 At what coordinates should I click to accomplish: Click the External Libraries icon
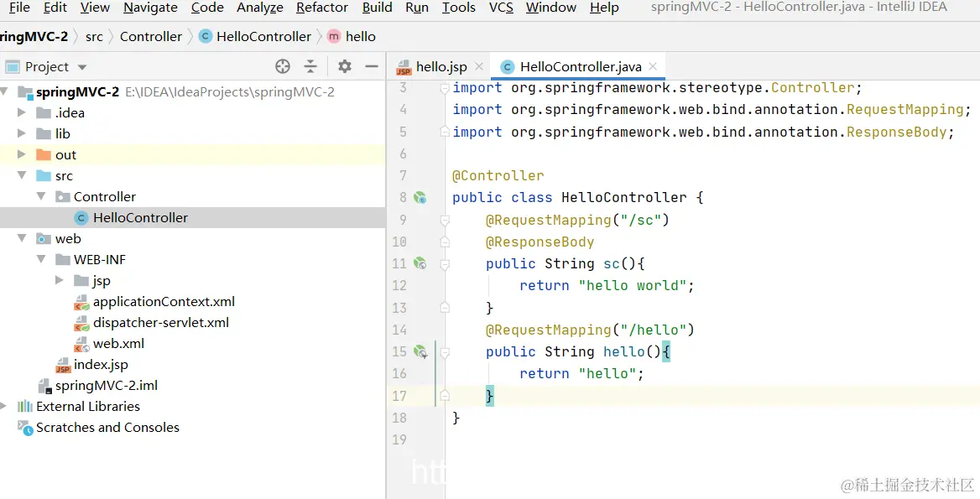25,407
